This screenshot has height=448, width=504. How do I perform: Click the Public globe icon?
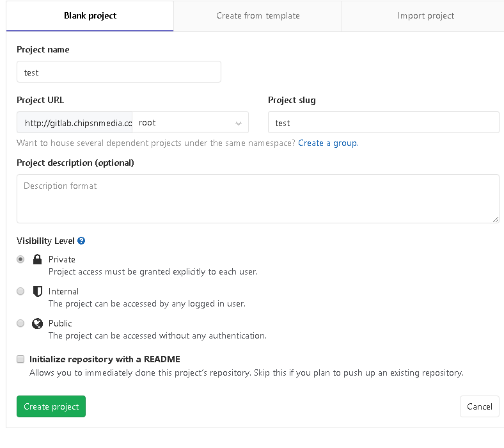[x=37, y=323]
